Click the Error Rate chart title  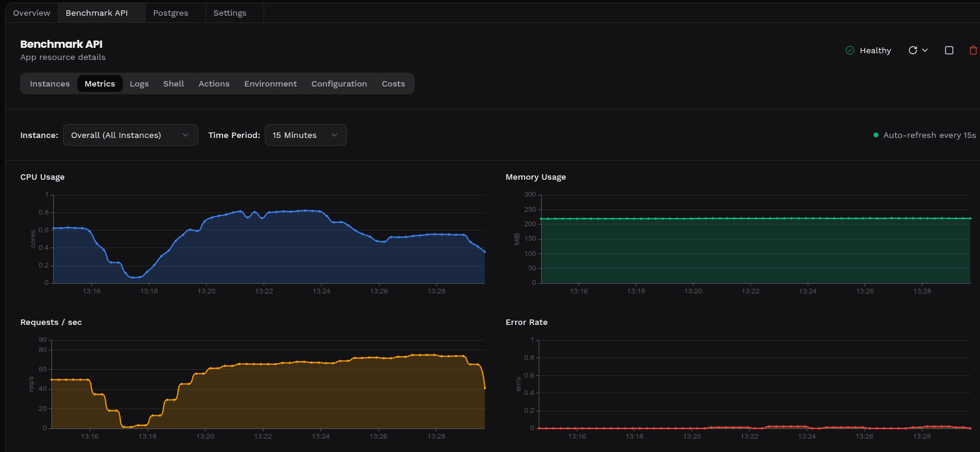[x=527, y=322]
